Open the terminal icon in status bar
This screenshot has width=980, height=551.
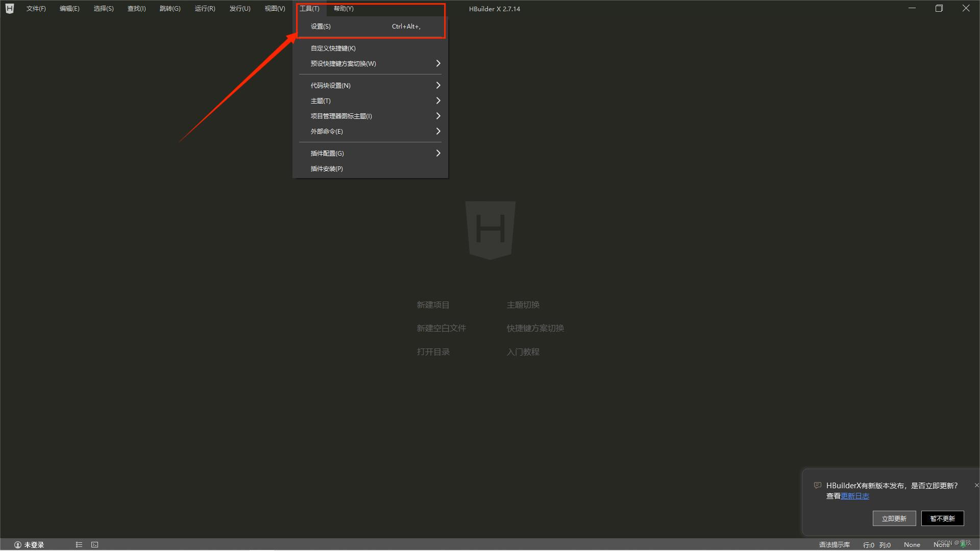point(95,545)
